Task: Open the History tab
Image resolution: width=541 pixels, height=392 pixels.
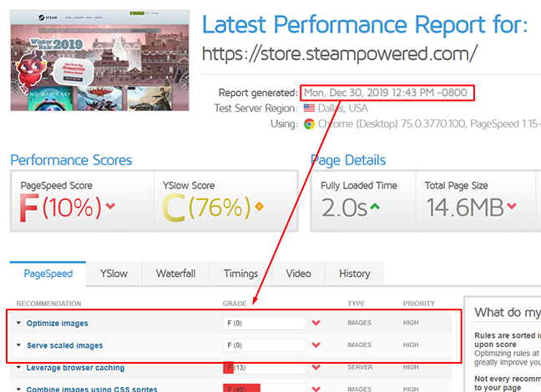Action: pyautogui.click(x=354, y=274)
